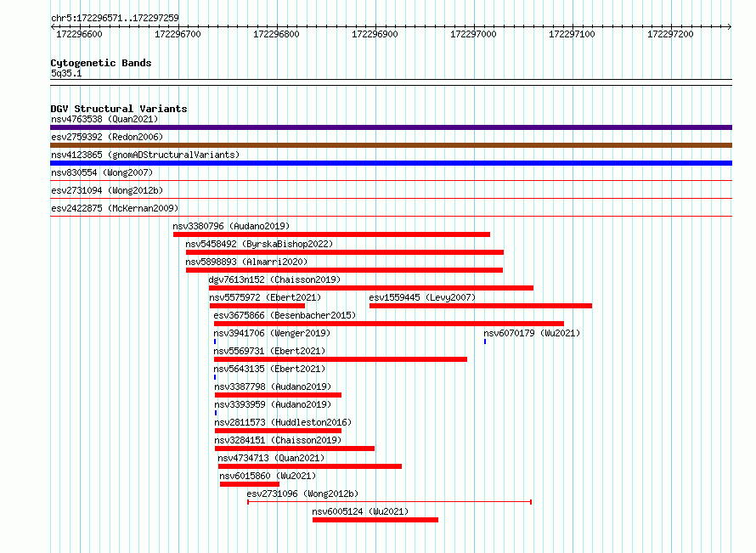The width and height of the screenshot is (756, 553).
Task: Click the nsv5575972 (Ebert2021) red bar
Action: 257,306
